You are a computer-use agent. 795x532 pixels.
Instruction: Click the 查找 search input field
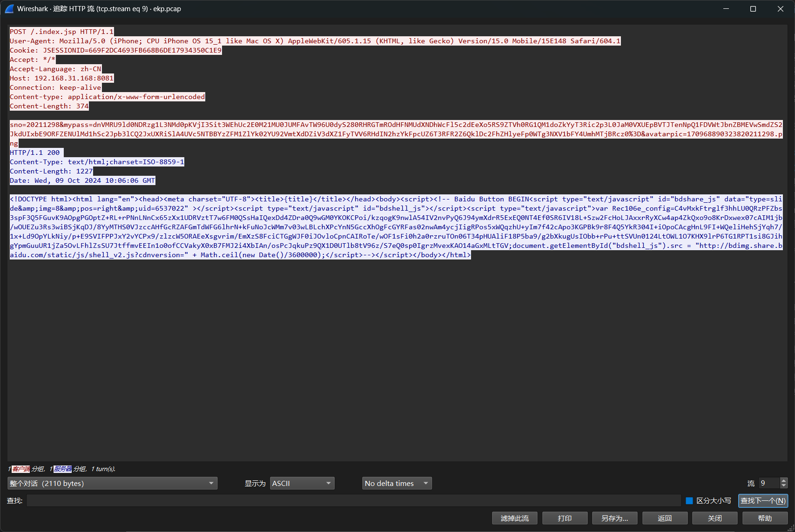(x=354, y=501)
